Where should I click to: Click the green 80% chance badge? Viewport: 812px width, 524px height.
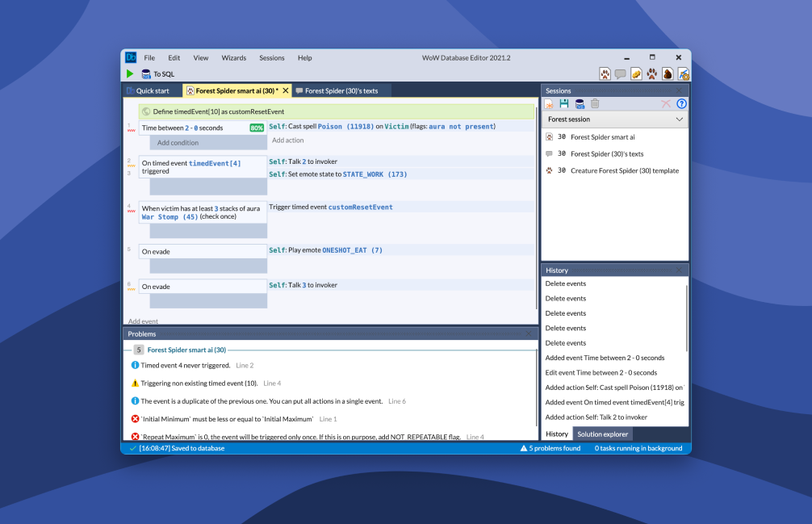pos(257,128)
